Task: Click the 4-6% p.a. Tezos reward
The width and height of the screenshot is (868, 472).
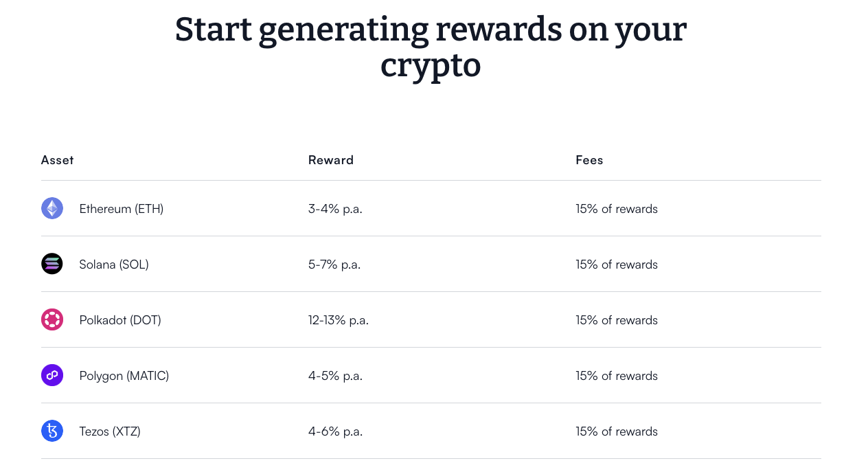Action: (x=335, y=431)
